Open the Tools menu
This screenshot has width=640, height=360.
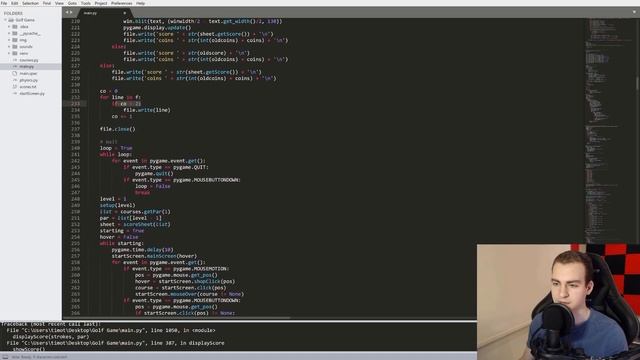pos(86,3)
